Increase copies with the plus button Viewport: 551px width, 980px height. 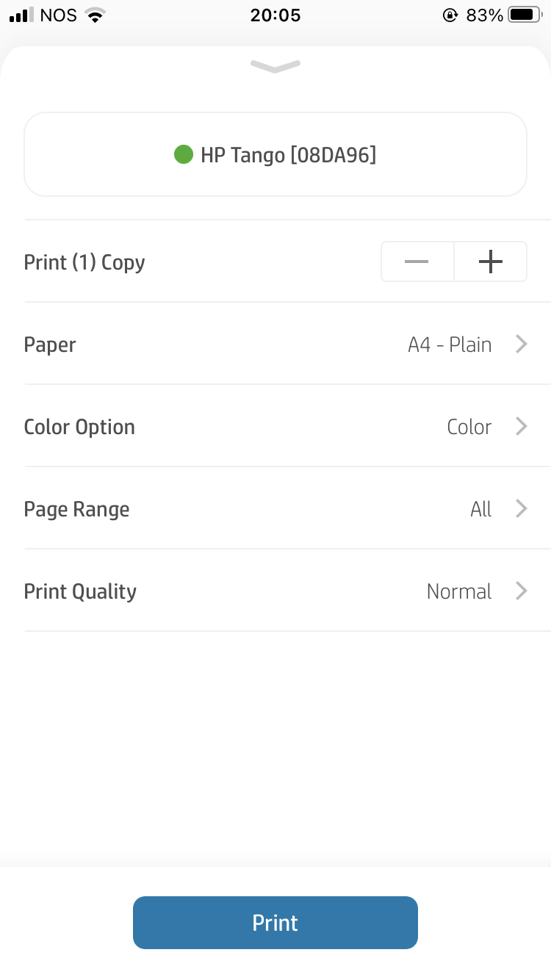(x=490, y=262)
